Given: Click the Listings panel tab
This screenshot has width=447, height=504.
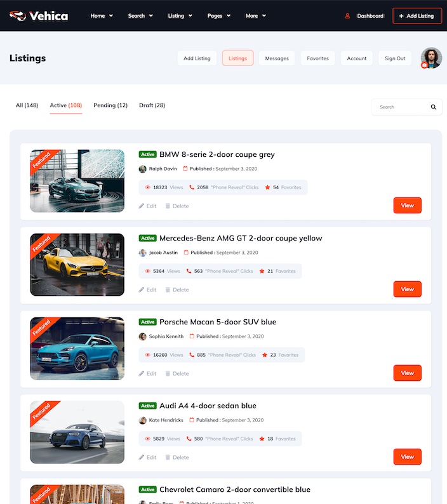Looking at the screenshot, I should 237,58.
